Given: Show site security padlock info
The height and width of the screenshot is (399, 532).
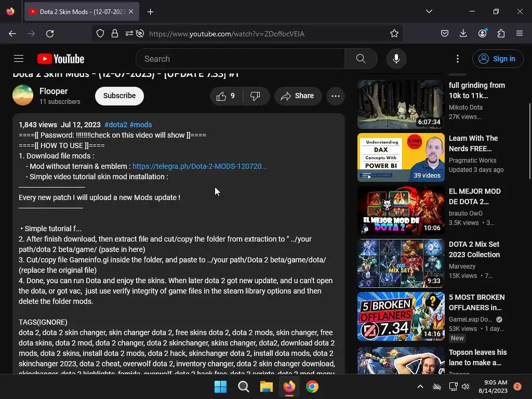Looking at the screenshot, I should click(115, 34).
